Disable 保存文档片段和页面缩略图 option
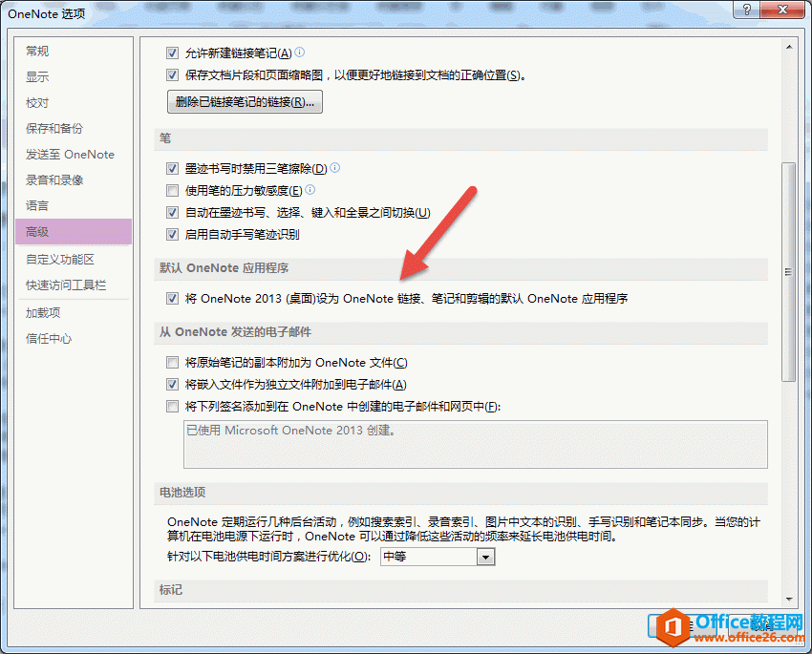Screen dimensions: 812x654 tap(172, 74)
